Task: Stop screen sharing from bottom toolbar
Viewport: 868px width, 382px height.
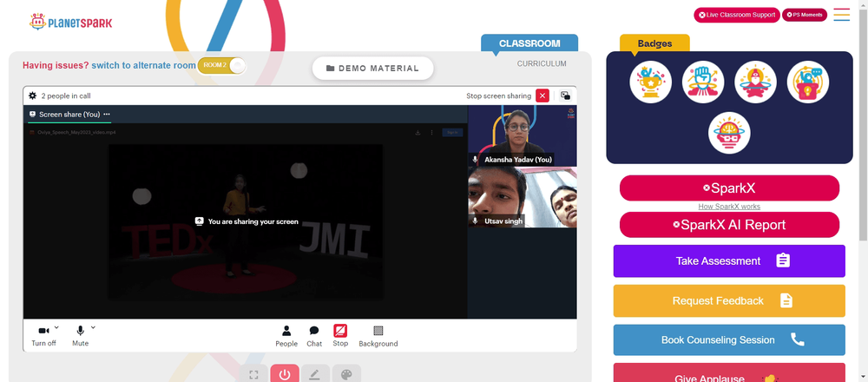Action: (340, 336)
